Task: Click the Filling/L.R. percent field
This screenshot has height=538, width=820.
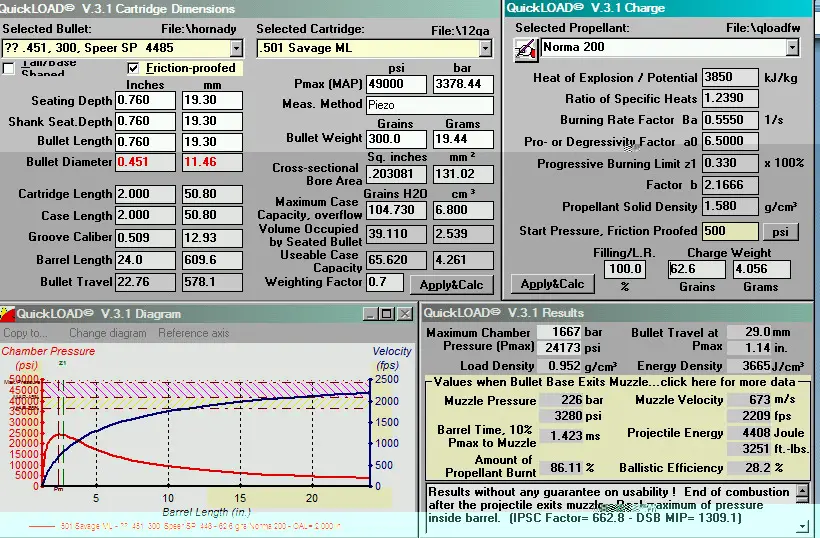Action: pos(625,269)
